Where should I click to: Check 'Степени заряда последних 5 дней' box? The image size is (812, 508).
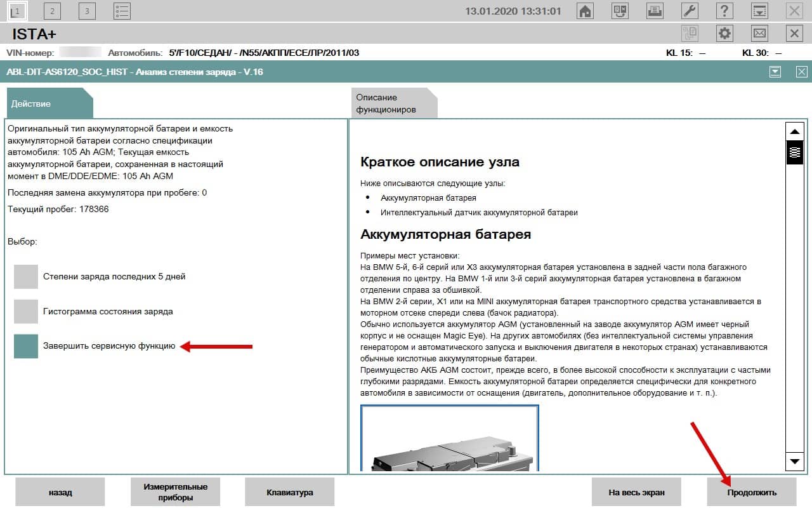coord(26,277)
